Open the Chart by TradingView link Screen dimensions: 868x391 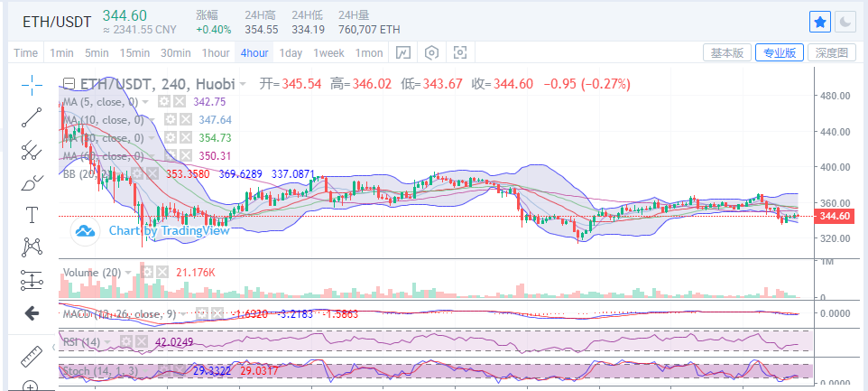pos(169,231)
